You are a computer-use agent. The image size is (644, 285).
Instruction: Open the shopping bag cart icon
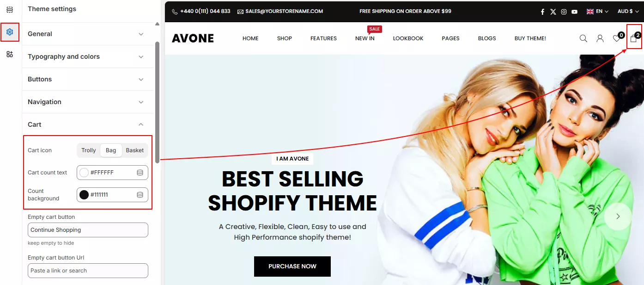coord(633,39)
